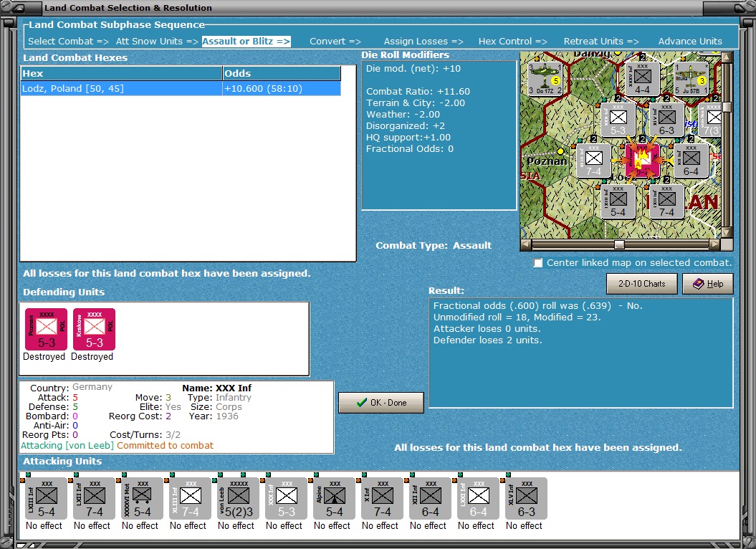Click 6-4 infantry counter on map
This screenshot has width=756, height=549.
(691, 161)
